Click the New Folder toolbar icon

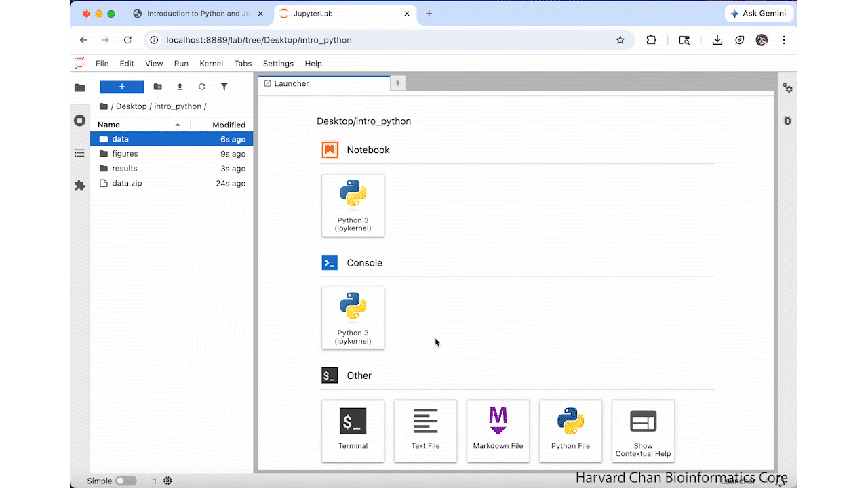[x=158, y=87]
